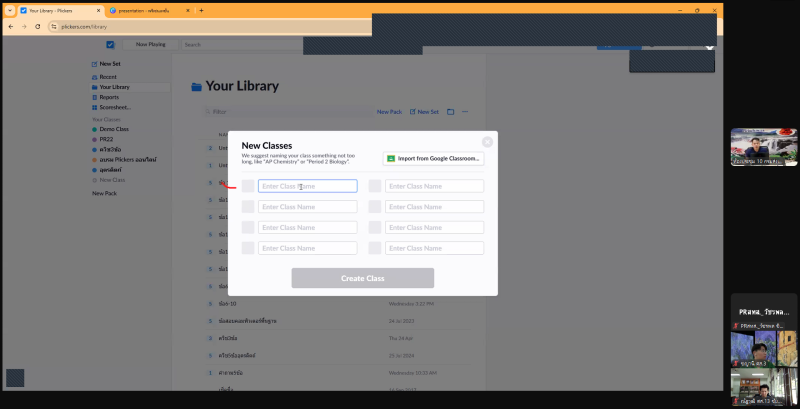Viewport: 800px width, 409px height.
Task: Reload the plickers.com page
Action: 38,27
